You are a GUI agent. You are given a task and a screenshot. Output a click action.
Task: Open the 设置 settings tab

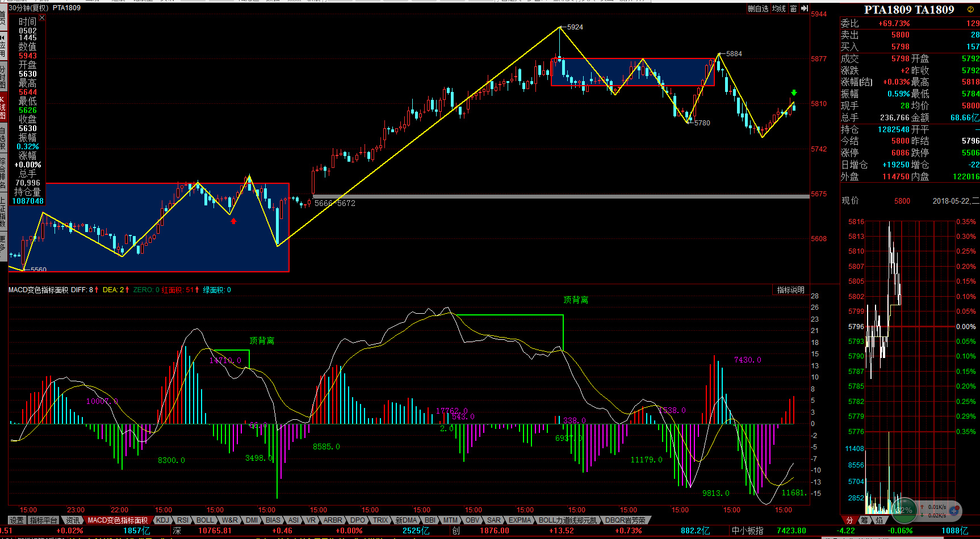16,520
